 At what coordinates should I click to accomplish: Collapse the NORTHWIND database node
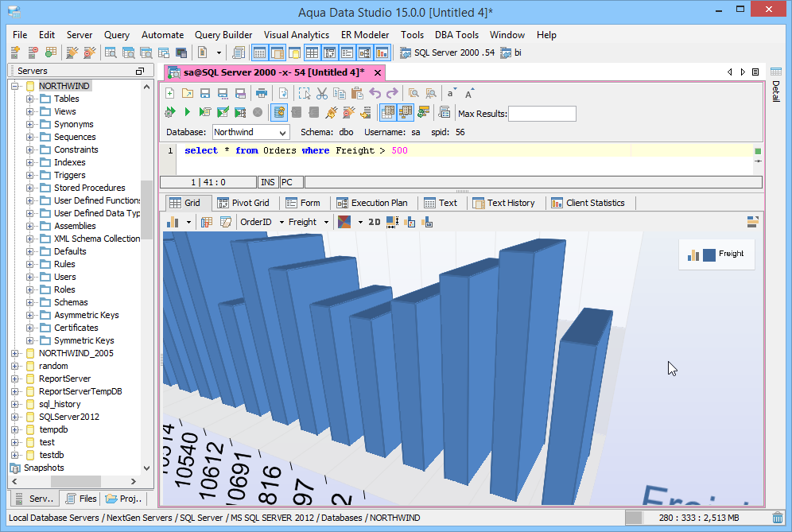[15, 86]
